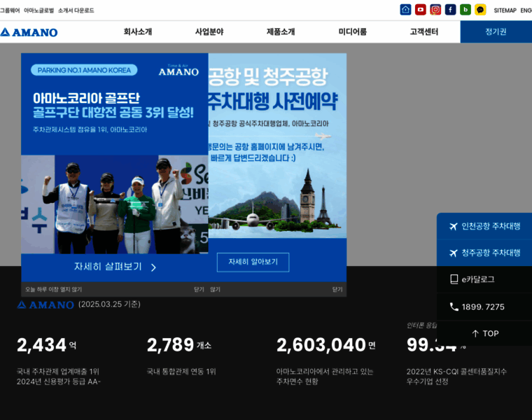The width and height of the screenshot is (532, 420).
Task: Open the Facebook icon link
Action: [450, 10]
